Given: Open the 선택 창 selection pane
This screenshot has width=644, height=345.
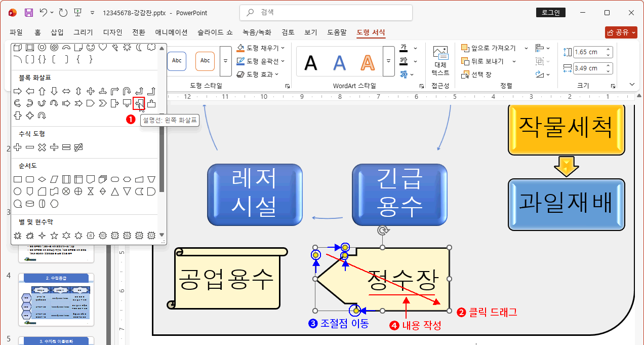Looking at the screenshot, I should point(481,73).
